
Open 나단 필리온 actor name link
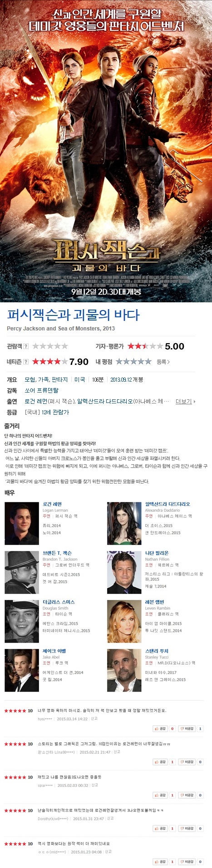click(x=157, y=553)
